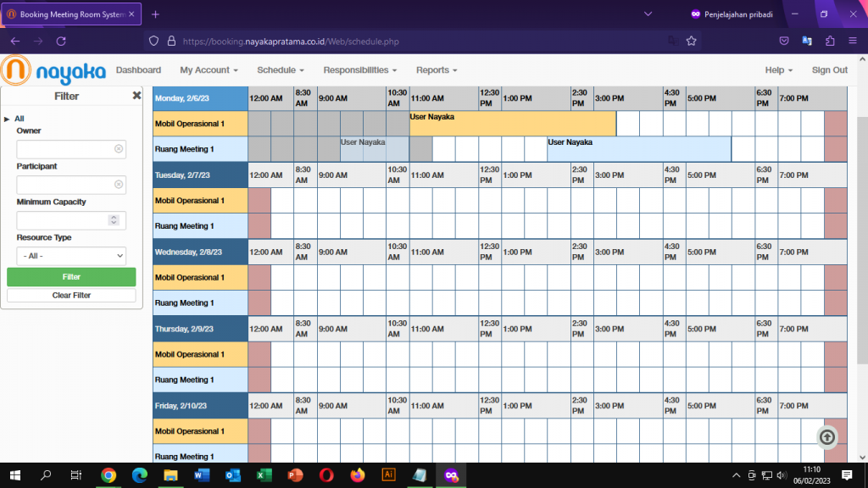Image resolution: width=868 pixels, height=488 pixels.
Task: Open the Firefox hamburger menu
Action: click(x=853, y=41)
